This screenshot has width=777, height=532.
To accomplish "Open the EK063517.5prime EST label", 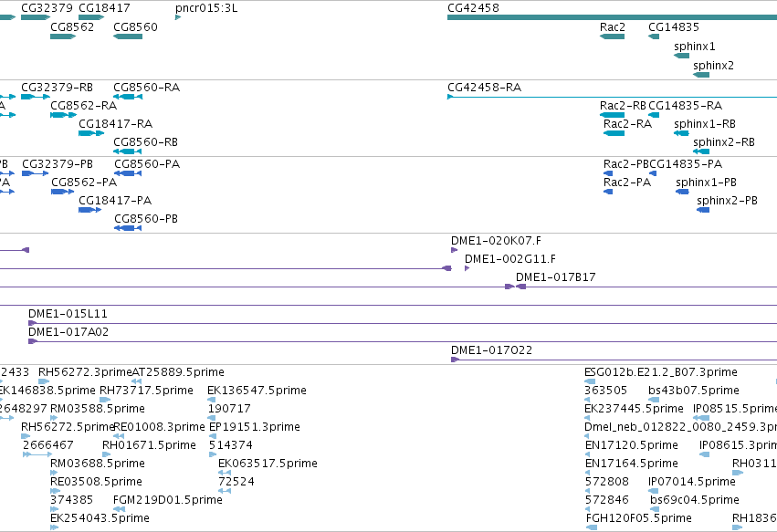I will point(268,464).
